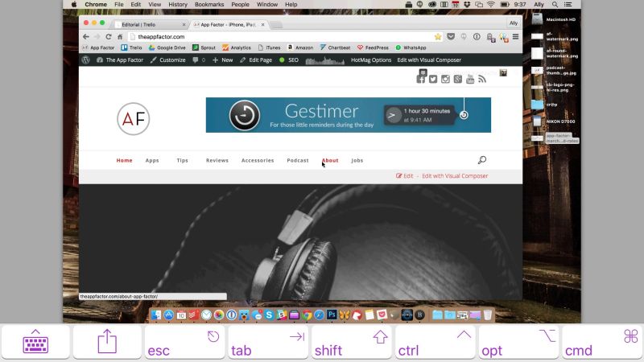644x362 pixels.
Task: Open the Bookmarks menu in the menu bar
Action: [208, 4]
